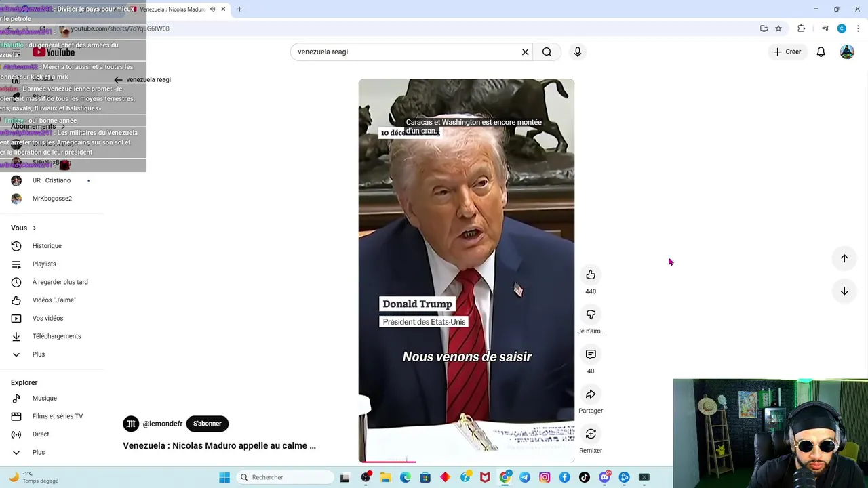Open the YouTube account avatar menu
This screenshot has width=868, height=488.
coord(847,52)
